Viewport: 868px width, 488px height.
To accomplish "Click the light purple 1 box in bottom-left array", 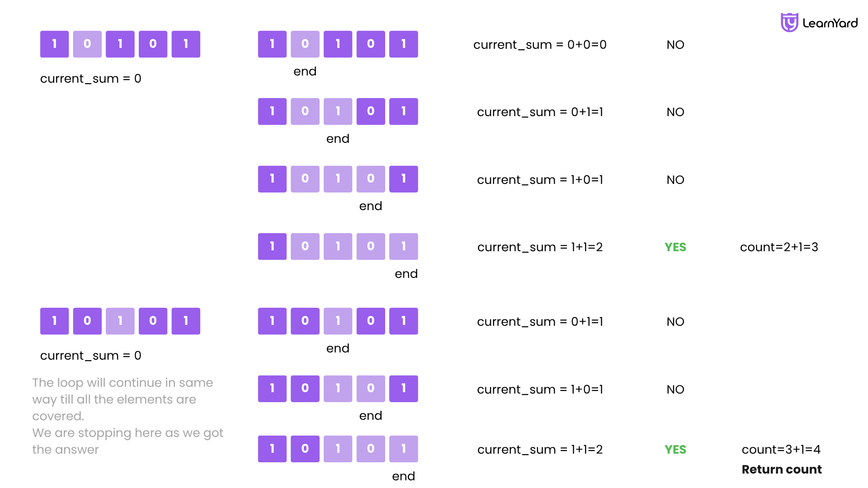I will [120, 321].
